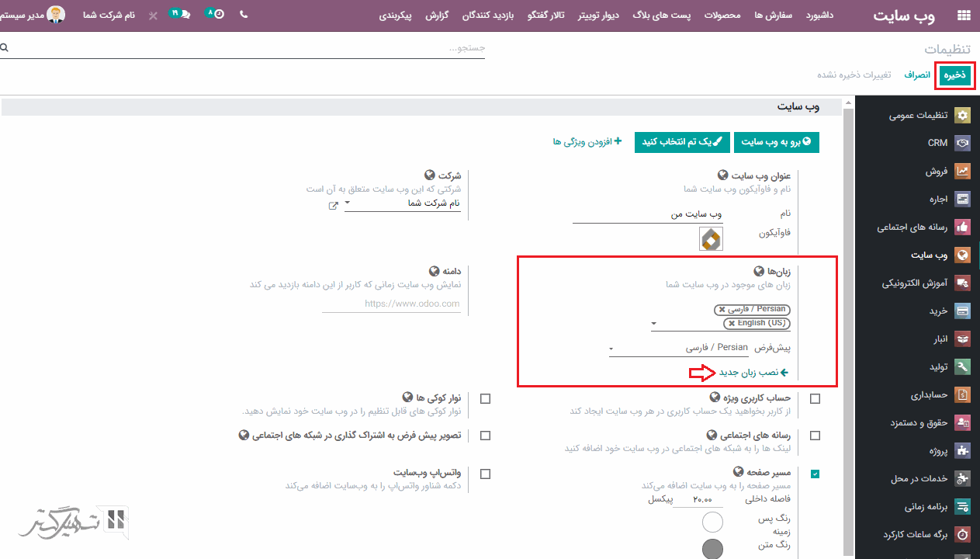980x559 pixels.
Task: Uncheck the مسیر صفحه checkbox
Action: click(x=815, y=474)
